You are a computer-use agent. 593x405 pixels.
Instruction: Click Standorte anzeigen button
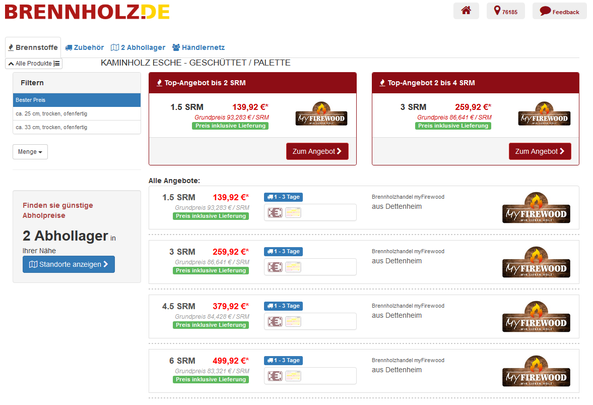pyautogui.click(x=68, y=264)
